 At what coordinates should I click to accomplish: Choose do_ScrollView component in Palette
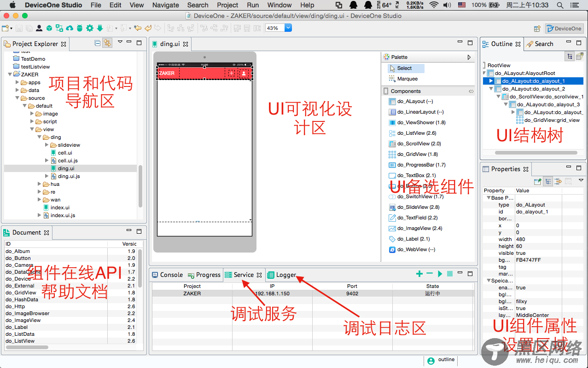coord(415,144)
